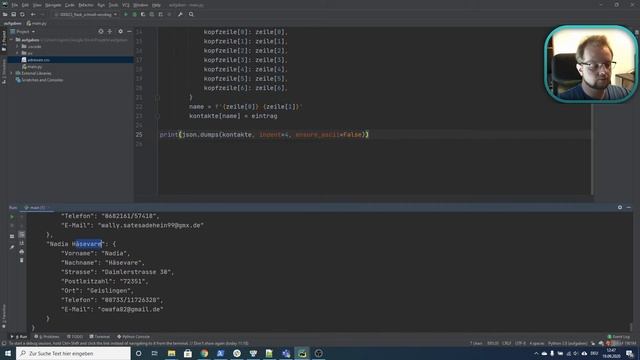Select main.py in the project tree
640x360 pixels.
click(x=32, y=67)
